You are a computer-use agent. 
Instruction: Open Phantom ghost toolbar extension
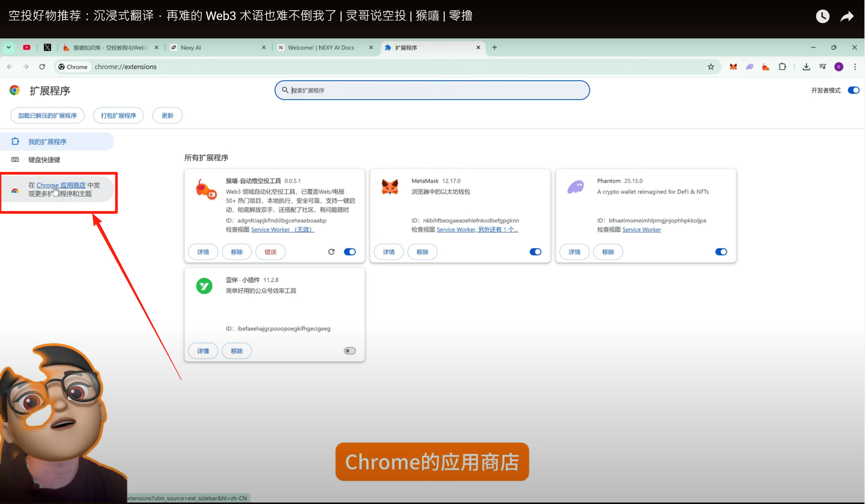[749, 67]
